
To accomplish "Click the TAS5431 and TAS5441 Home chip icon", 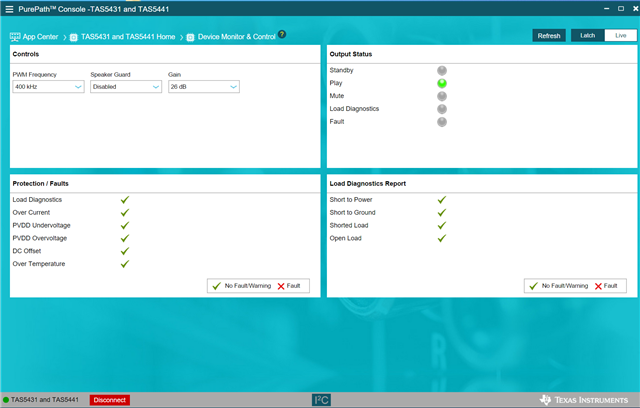I will [x=73, y=38].
